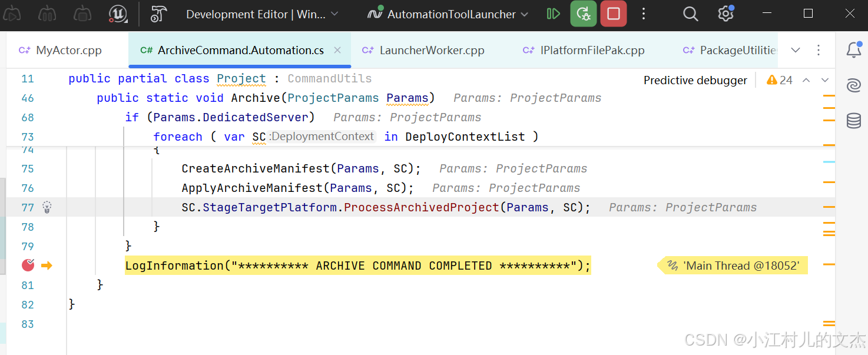Select the ArchiveCommand.Automation.cs tab

point(240,51)
